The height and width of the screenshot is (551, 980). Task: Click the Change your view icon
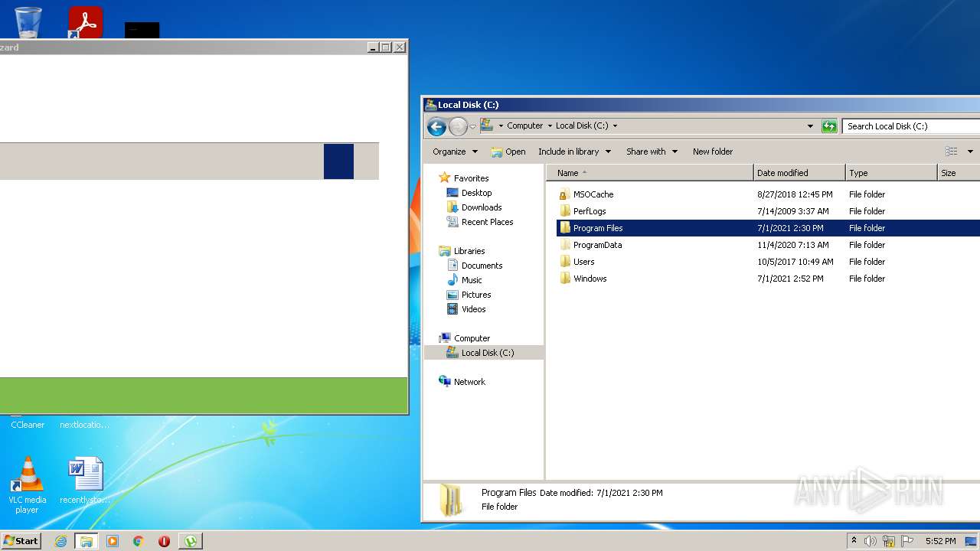(952, 152)
